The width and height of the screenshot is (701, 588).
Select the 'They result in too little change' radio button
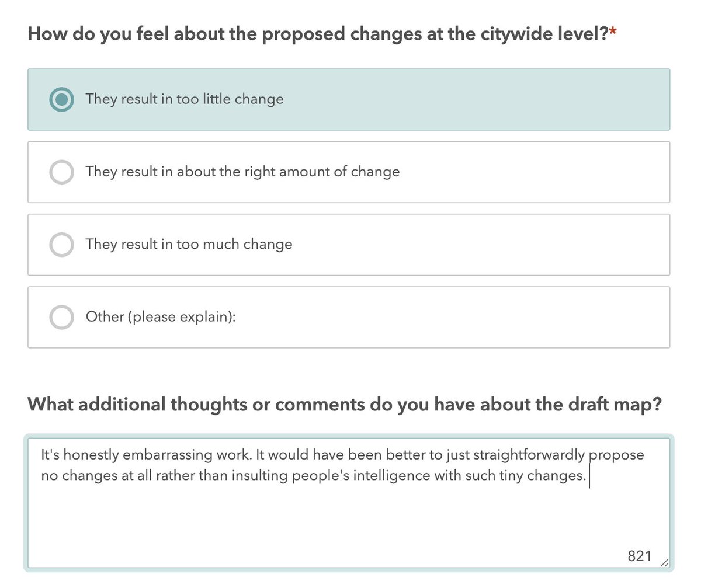(x=61, y=99)
